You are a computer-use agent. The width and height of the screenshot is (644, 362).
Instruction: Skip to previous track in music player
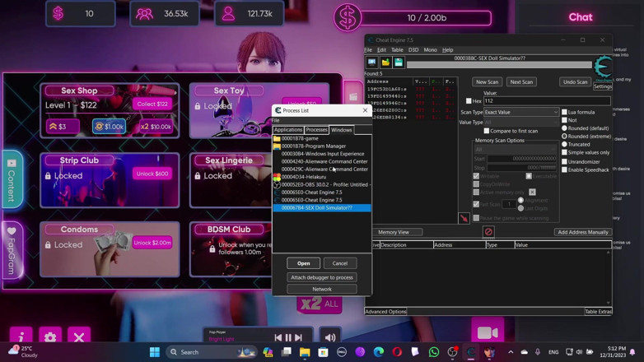coord(278,337)
